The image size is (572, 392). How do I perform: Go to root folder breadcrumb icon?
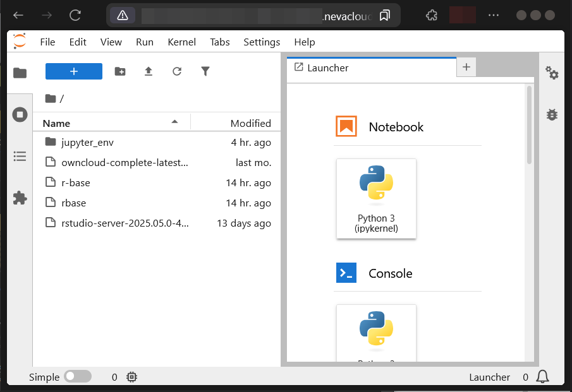(x=51, y=98)
